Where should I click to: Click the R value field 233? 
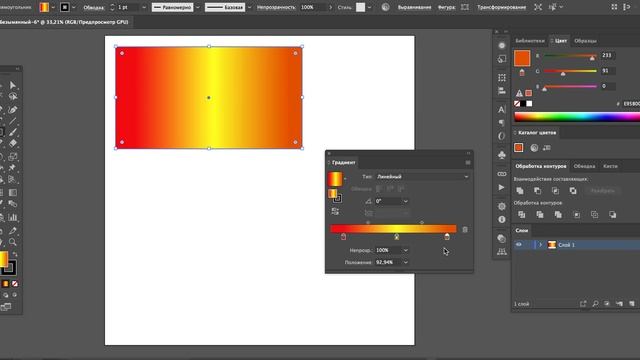click(608, 55)
